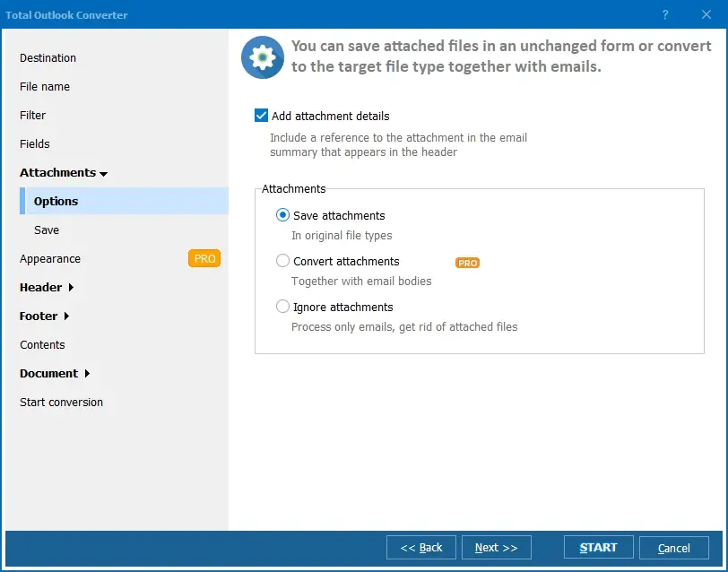The image size is (728, 572).
Task: Enable the Add attachment details checkbox
Action: (262, 115)
